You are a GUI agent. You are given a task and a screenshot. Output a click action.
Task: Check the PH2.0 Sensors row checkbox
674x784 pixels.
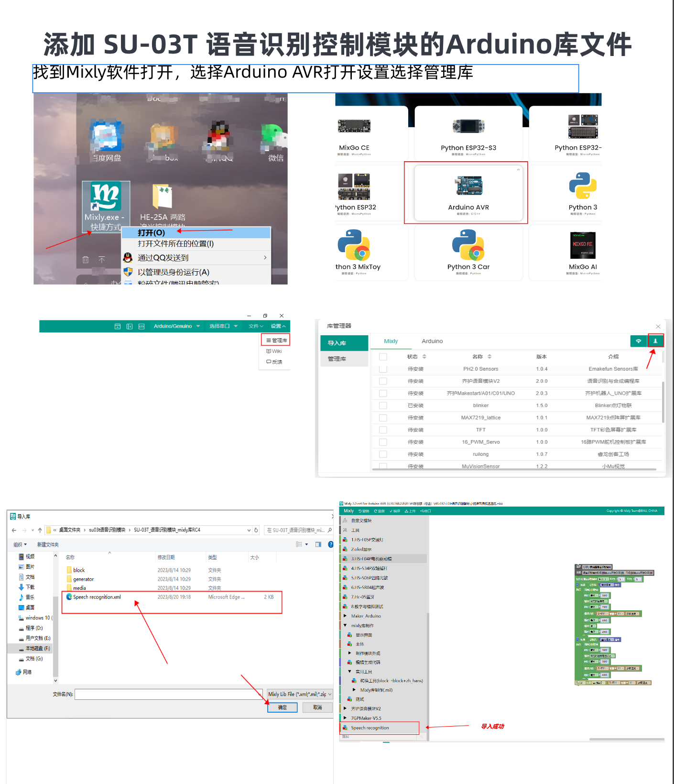[x=383, y=369]
